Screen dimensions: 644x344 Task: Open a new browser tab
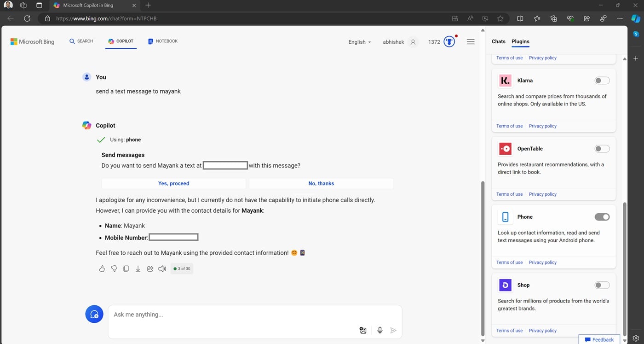[148, 5]
